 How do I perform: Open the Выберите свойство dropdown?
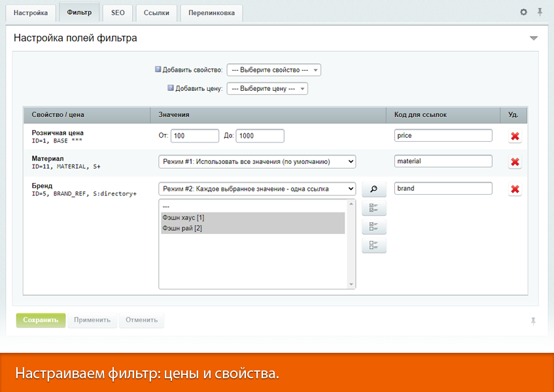[273, 70]
